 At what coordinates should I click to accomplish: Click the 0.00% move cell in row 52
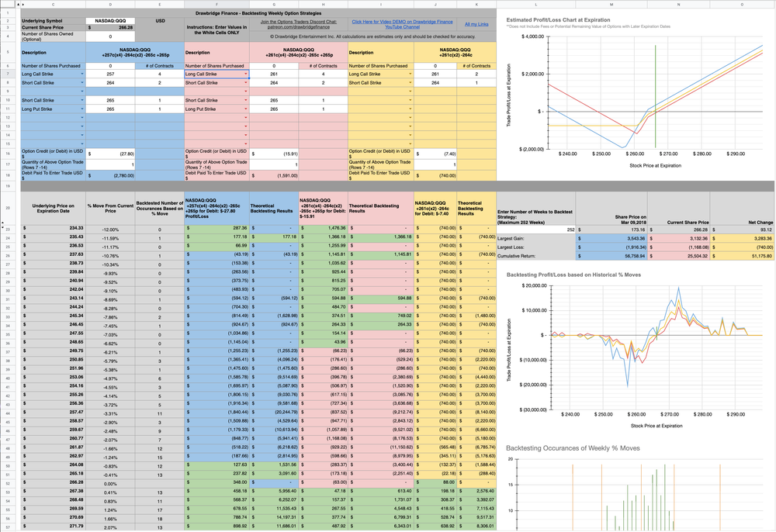pos(110,484)
